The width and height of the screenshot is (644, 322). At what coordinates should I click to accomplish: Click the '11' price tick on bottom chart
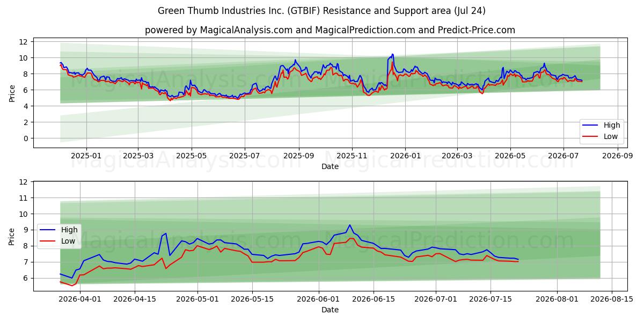(24, 198)
